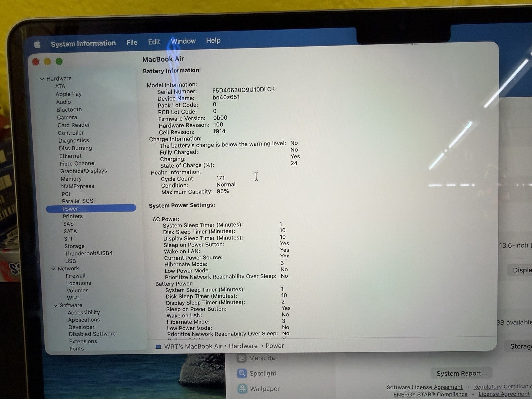Open the Help menu

(213, 40)
